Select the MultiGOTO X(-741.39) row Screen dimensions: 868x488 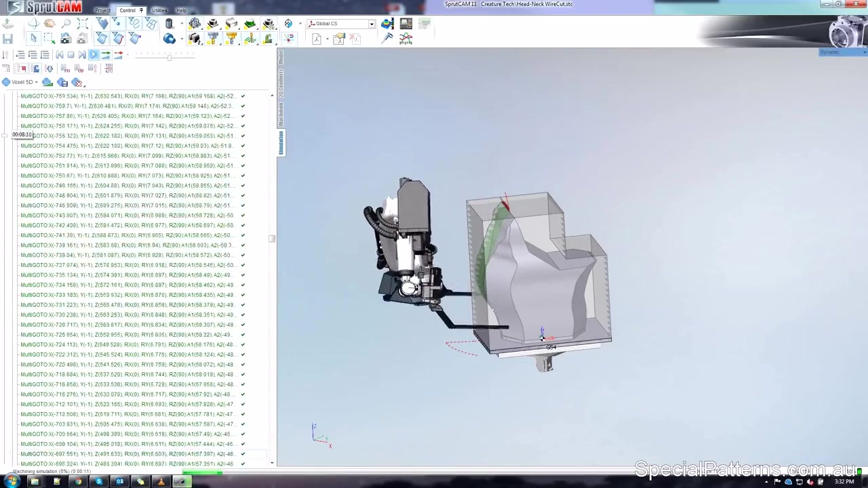(127, 235)
